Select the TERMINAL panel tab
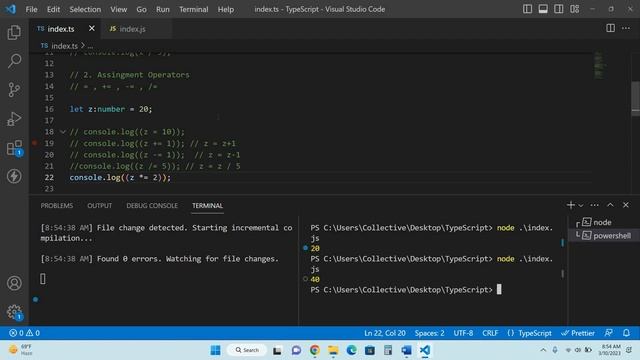640x360 pixels. click(x=207, y=205)
